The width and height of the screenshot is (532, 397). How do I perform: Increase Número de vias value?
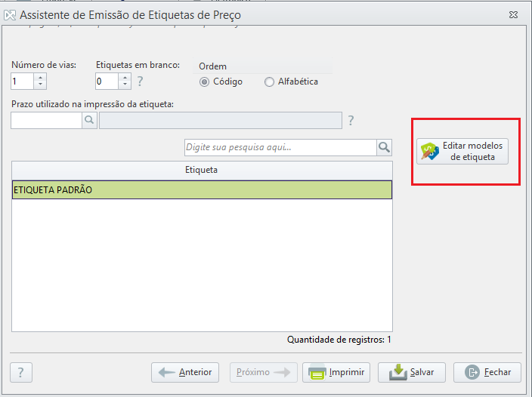(40, 78)
